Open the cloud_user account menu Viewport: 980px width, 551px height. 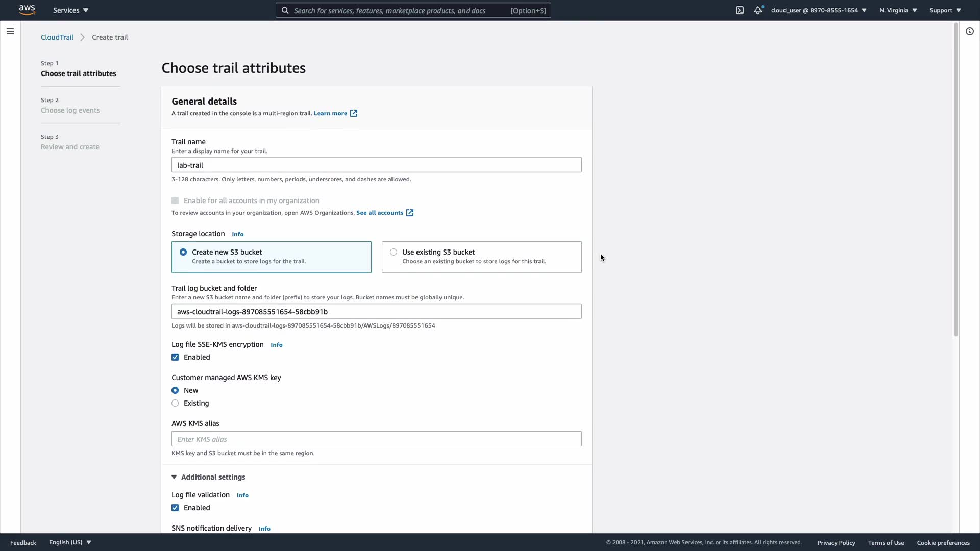(x=818, y=10)
